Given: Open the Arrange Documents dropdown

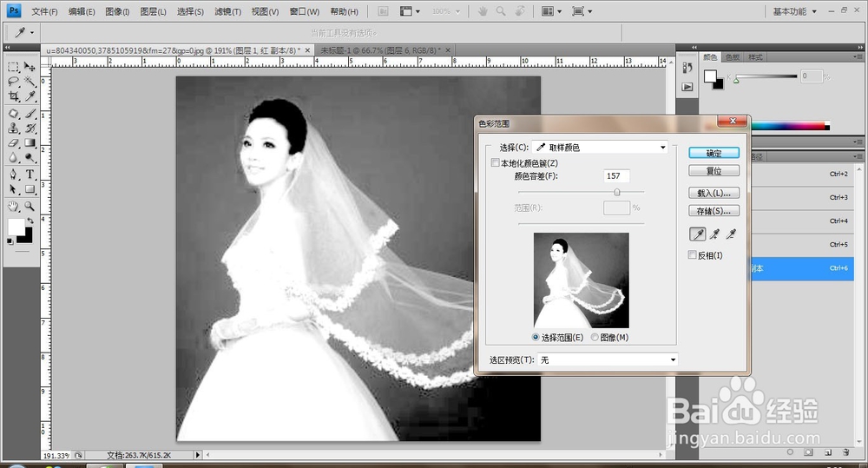Looking at the screenshot, I should pos(551,11).
